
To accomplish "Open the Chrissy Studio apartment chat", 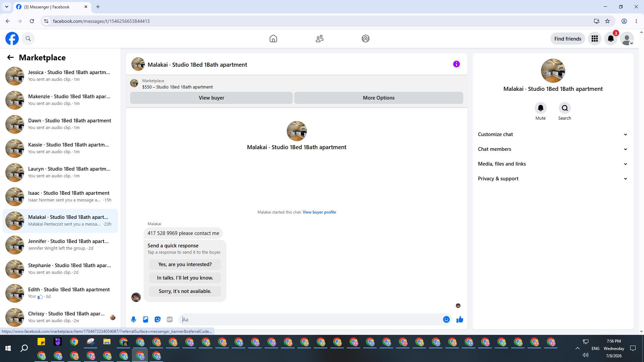I will point(60,317).
